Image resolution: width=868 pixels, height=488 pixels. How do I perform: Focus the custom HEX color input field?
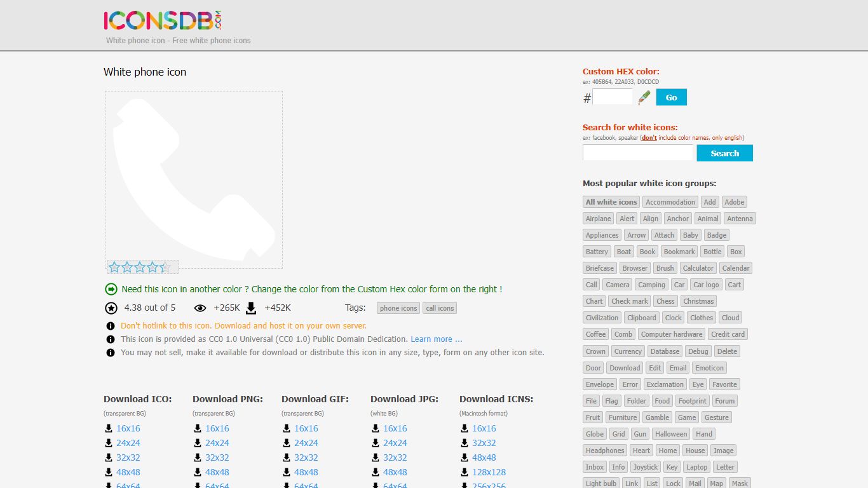pyautogui.click(x=613, y=97)
